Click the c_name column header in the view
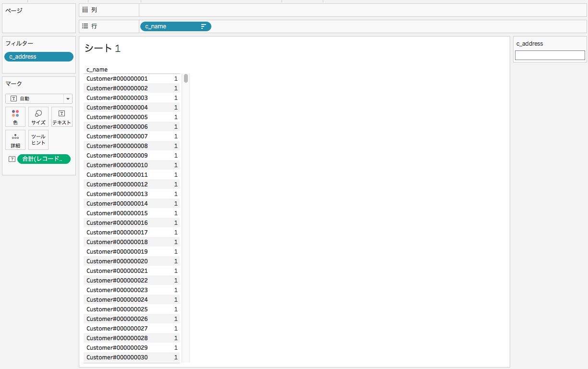 click(x=96, y=69)
